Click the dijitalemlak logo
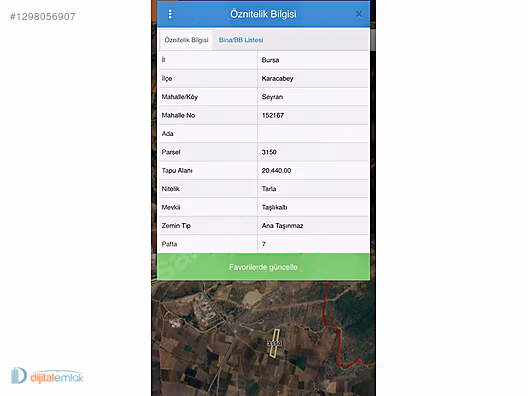 47,376
